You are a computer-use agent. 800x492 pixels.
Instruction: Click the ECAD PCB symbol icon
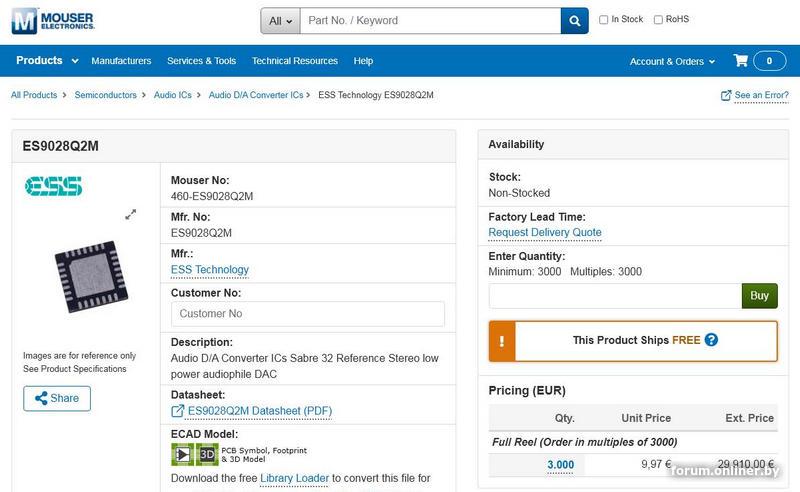click(x=181, y=454)
